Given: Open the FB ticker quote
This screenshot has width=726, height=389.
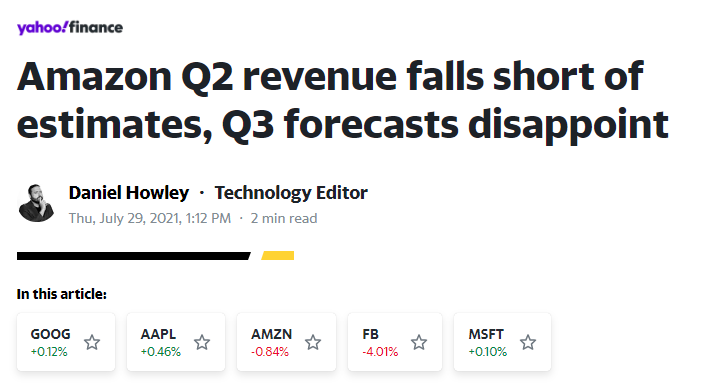Looking at the screenshot, I should click(x=370, y=334).
